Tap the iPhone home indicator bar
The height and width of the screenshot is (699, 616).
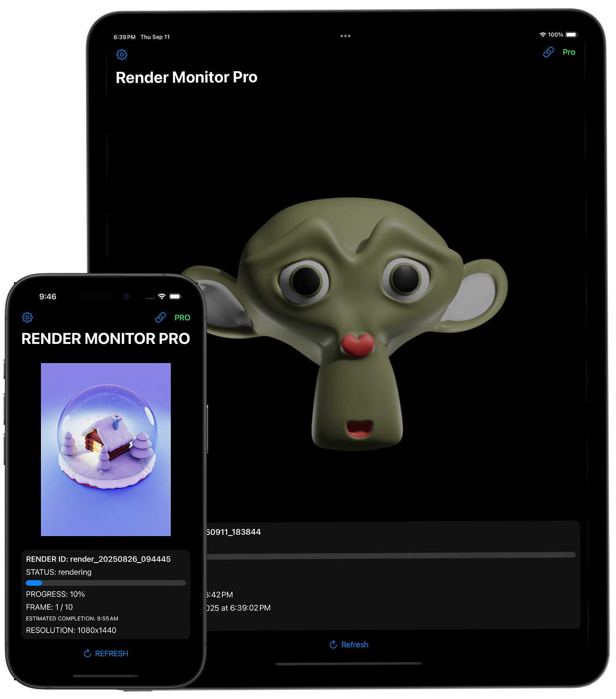[106, 676]
